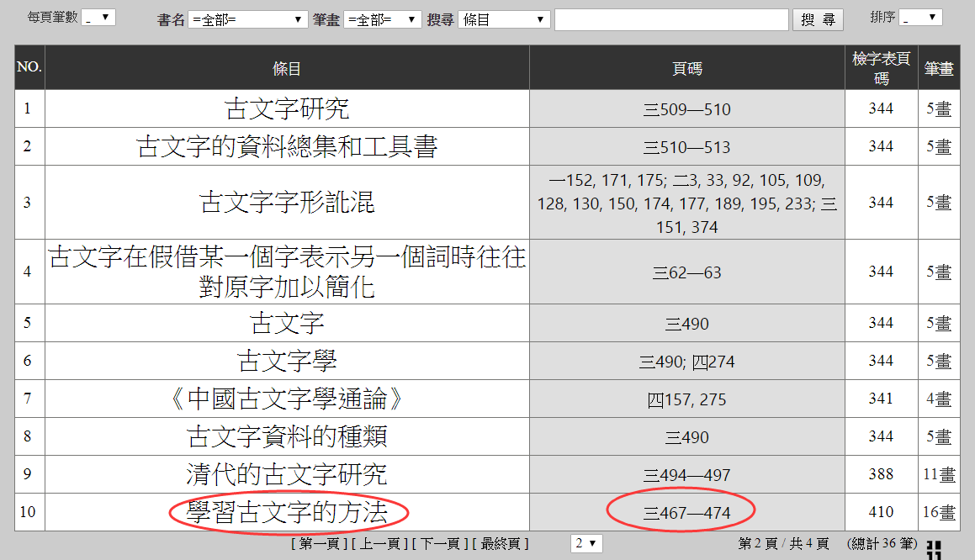The height and width of the screenshot is (560, 975).
Task: Select entry 古文字在假借某一個字表示另一個詞時往往對原字加以簡化
Action: click(287, 272)
